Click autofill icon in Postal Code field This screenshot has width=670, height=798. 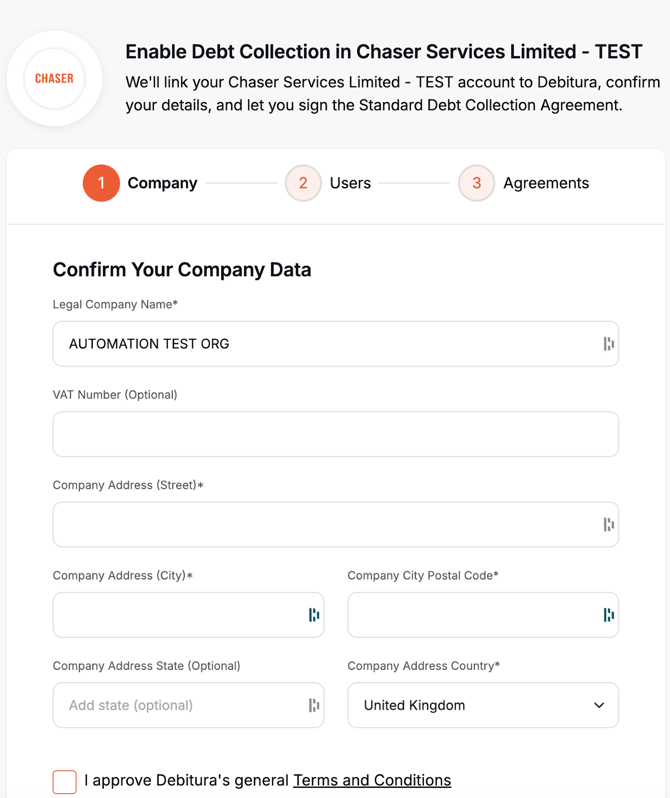tap(608, 615)
